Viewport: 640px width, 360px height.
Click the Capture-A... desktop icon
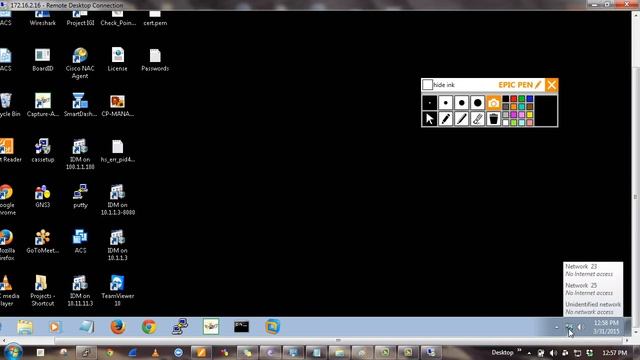pos(42,105)
